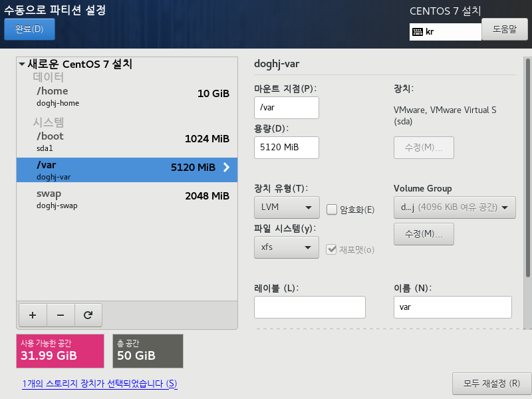Toggle the 암호화(E) encryption checkbox
532x399 pixels.
click(x=331, y=209)
